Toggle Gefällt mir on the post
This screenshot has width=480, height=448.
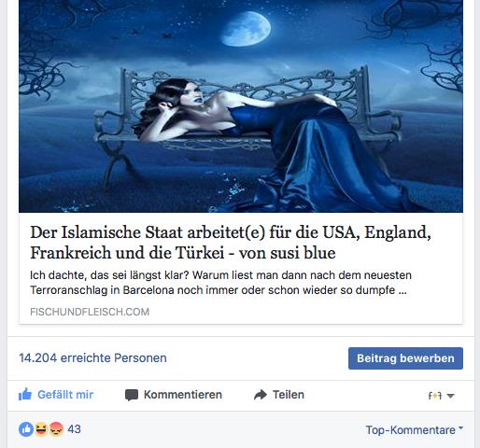point(56,395)
